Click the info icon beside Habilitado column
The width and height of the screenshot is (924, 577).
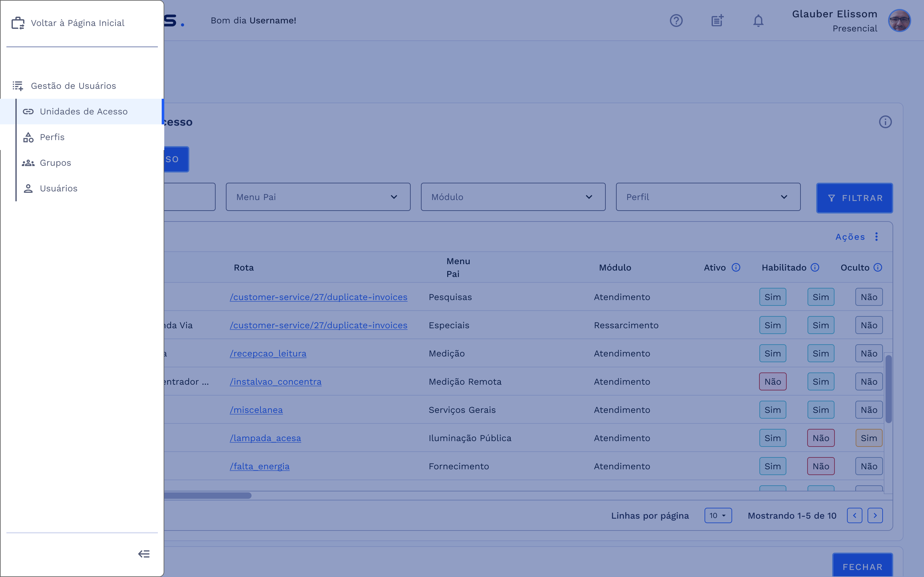tap(815, 268)
